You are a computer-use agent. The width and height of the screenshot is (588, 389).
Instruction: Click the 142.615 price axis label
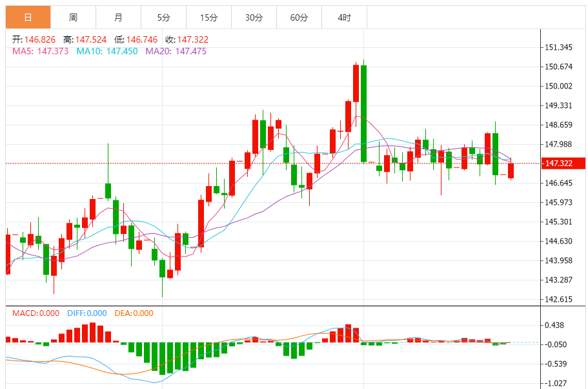click(x=559, y=299)
